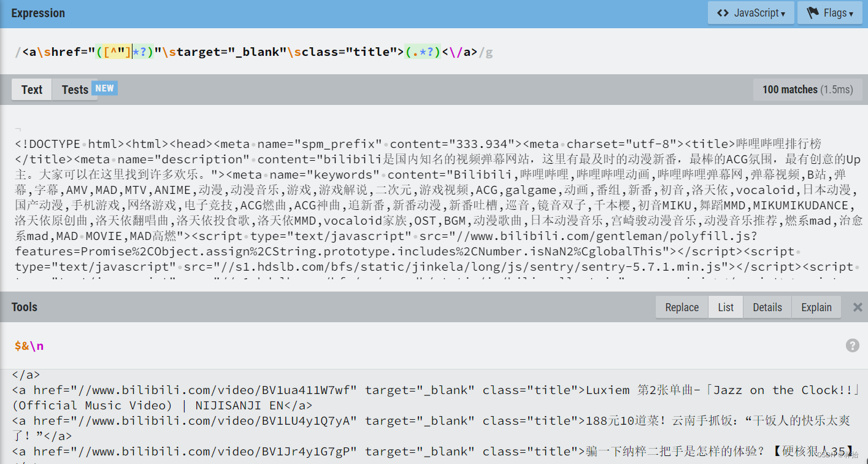868x464 pixels.
Task: Switch to the Tests tab
Action: pyautogui.click(x=75, y=90)
